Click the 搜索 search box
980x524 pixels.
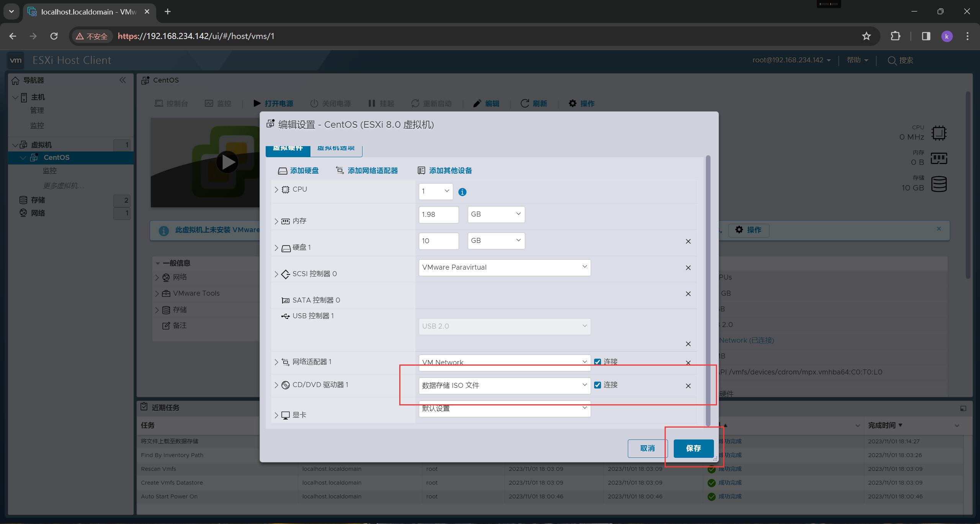click(x=901, y=60)
